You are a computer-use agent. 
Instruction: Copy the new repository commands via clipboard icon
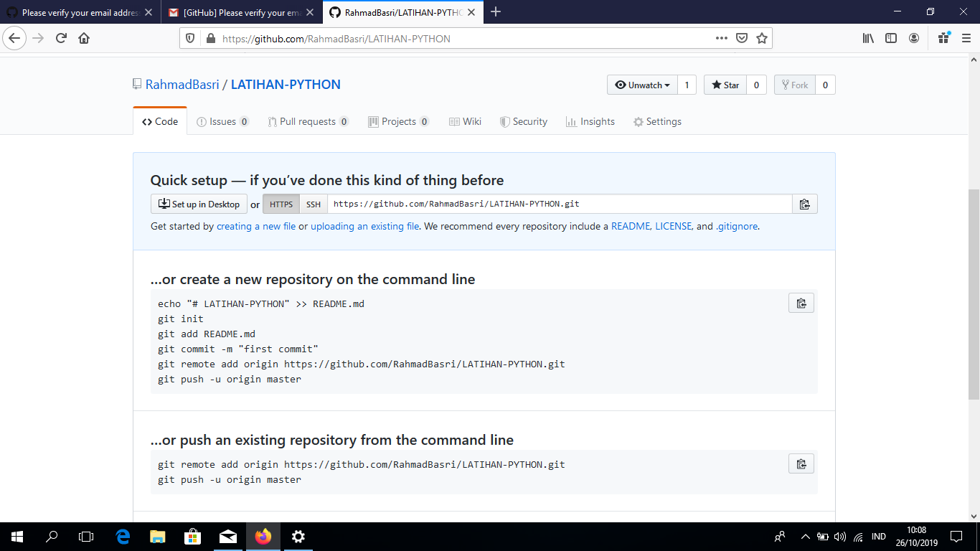(801, 302)
